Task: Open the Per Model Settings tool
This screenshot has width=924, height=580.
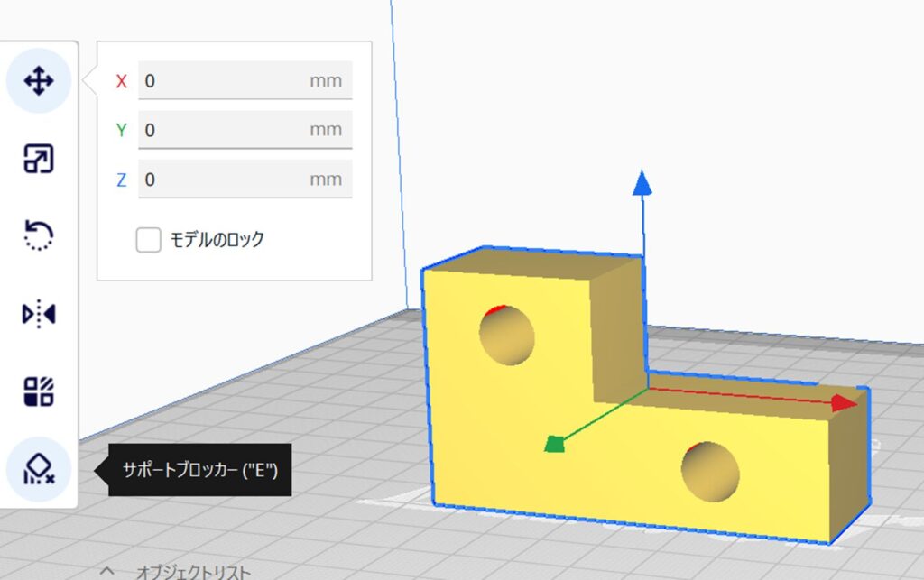Action: [x=39, y=391]
